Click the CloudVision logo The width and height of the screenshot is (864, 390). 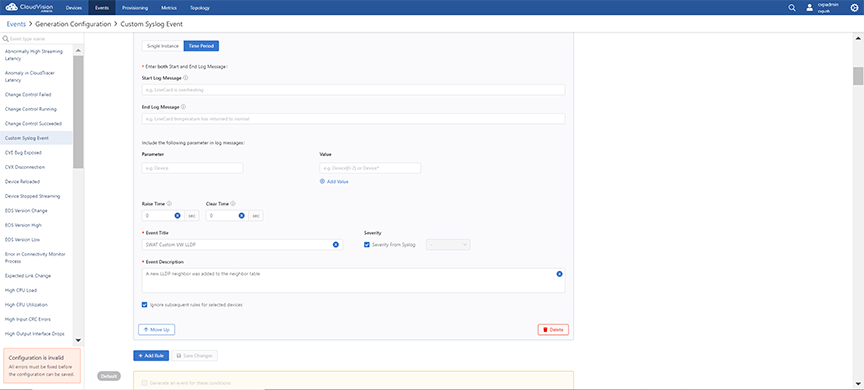(29, 7)
